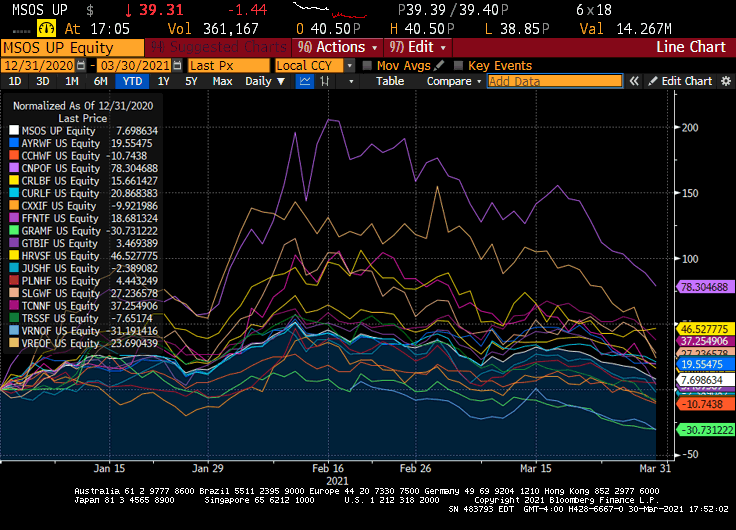Click the CRLBF US Equity yellow legend swatch
Viewport: 736px width, 530px height.
pos(14,181)
